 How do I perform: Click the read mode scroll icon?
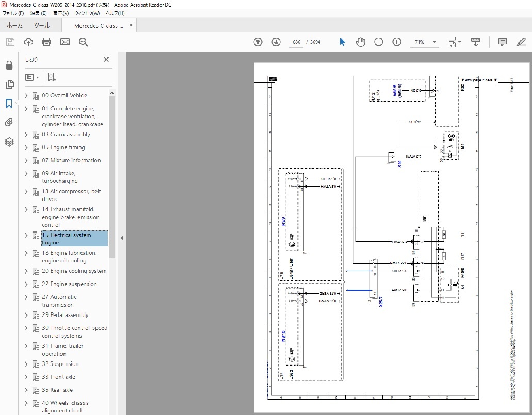coord(476,42)
